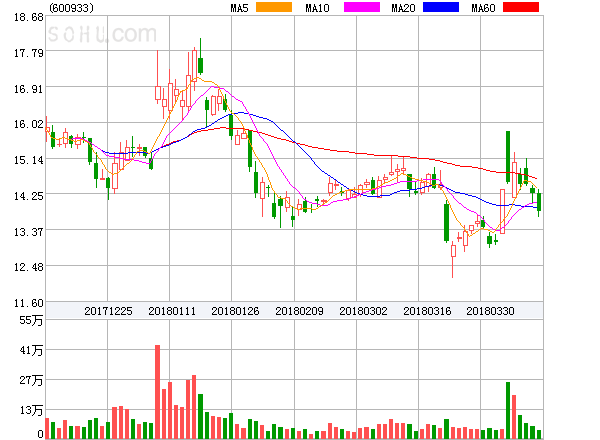Click the 20180330 date label
The width and height of the screenshot is (600, 440).
(x=490, y=311)
